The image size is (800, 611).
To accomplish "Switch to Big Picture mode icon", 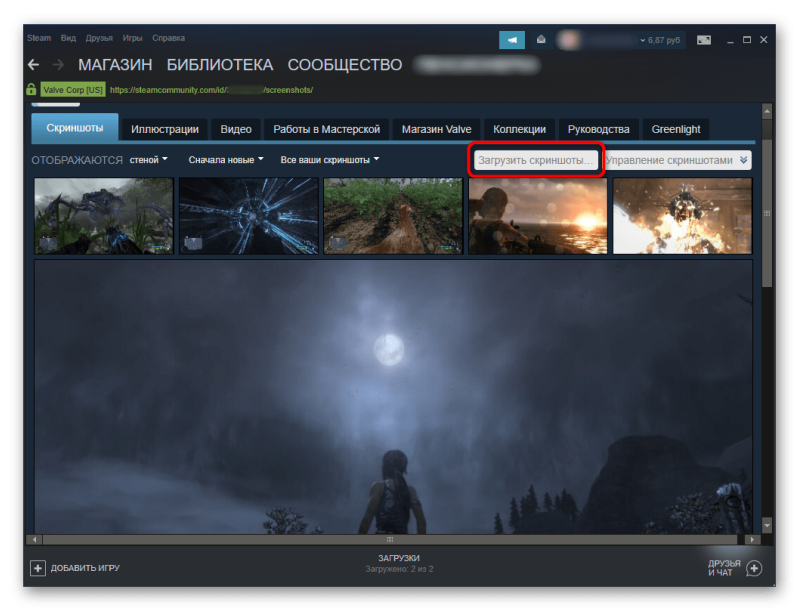I will 704,40.
